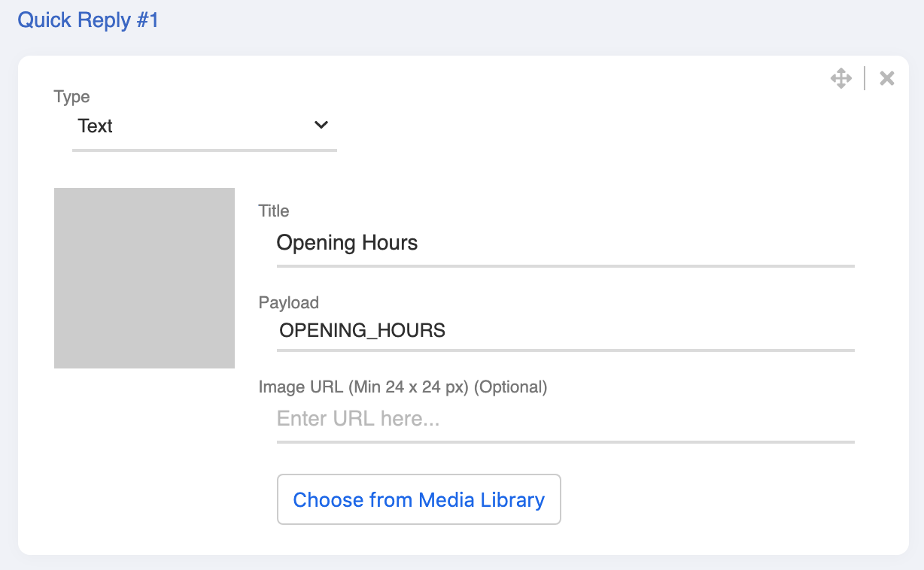Click the Quick Reply #1 heading
This screenshot has width=924, height=570.
(87, 20)
